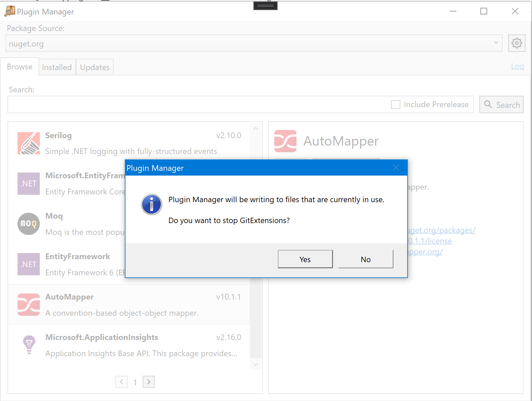Open the AutoMapper license link

tap(430, 241)
